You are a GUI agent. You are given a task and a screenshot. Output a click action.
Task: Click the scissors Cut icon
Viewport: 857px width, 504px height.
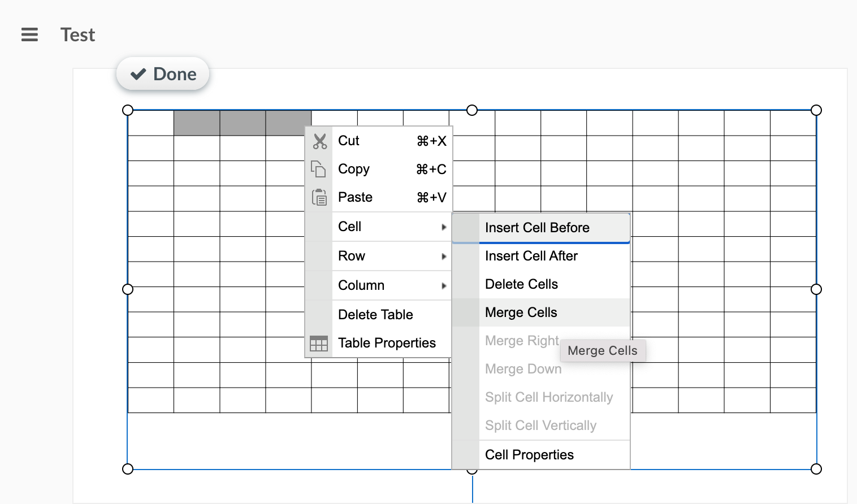coord(320,141)
